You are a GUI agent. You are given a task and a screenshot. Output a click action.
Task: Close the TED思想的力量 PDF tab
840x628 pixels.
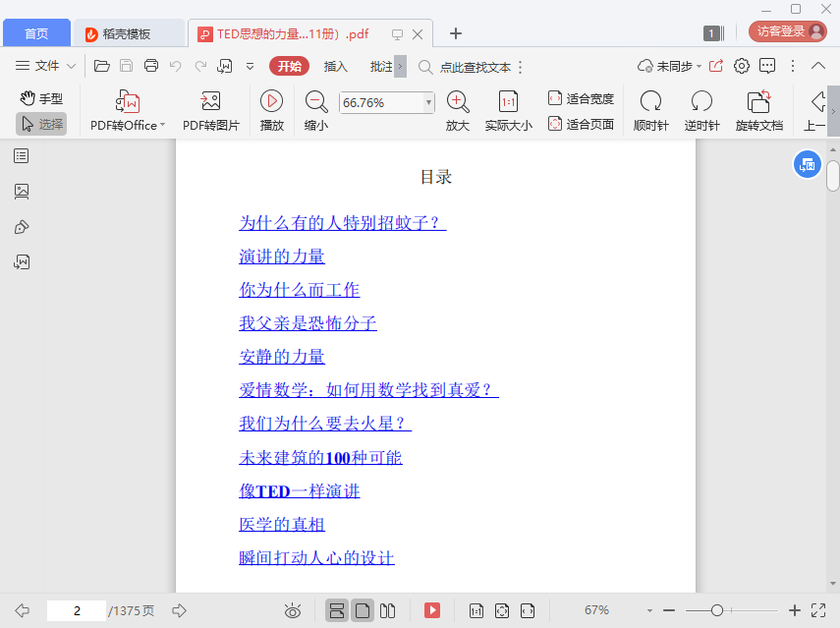pos(418,34)
